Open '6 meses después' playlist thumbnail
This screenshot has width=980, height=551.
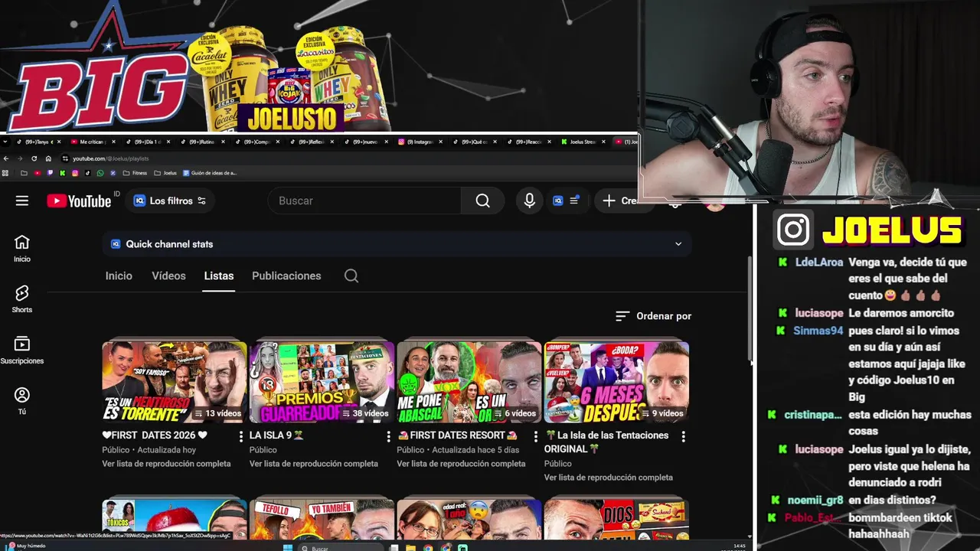tap(616, 382)
